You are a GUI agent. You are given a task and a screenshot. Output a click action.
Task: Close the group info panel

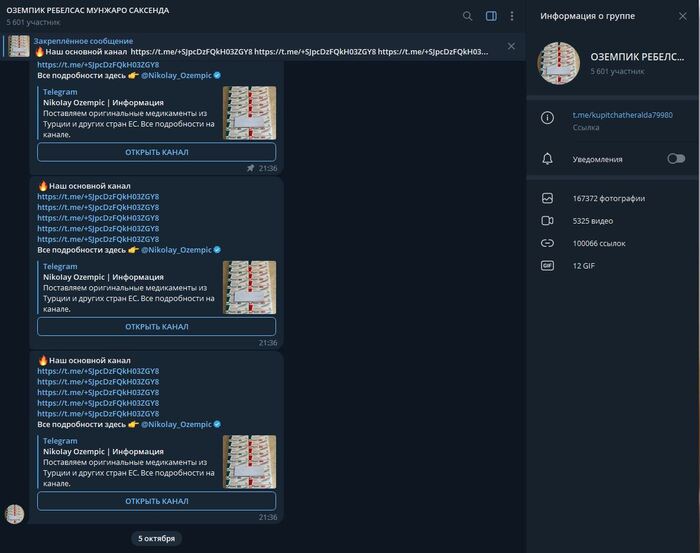point(683,16)
